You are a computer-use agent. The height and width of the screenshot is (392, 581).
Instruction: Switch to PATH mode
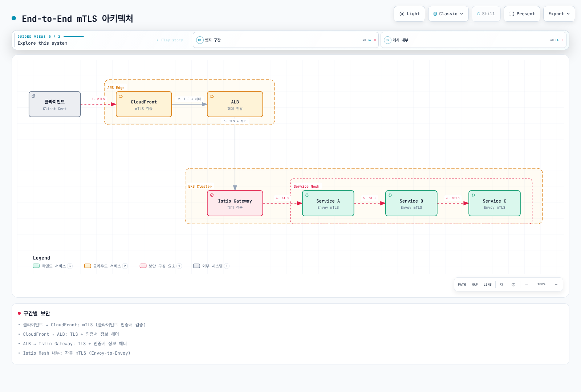click(x=462, y=285)
